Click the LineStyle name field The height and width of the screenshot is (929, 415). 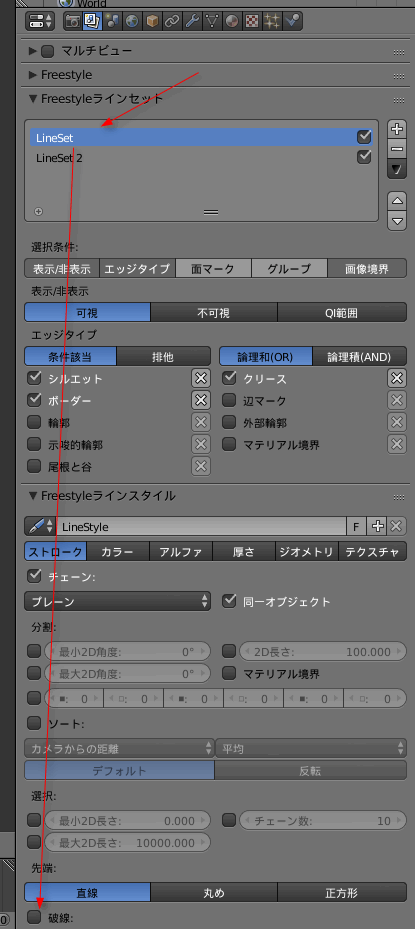click(x=201, y=526)
